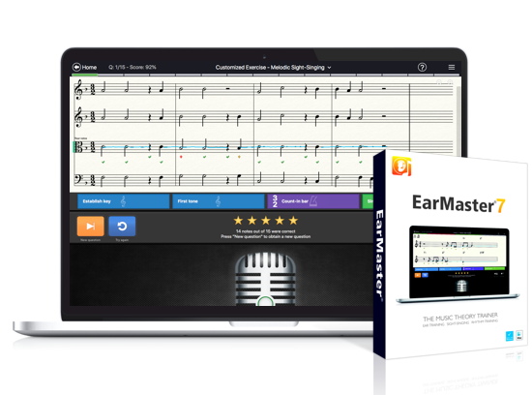This screenshot has width=532, height=395.
Task: Go back using the Home arrow icon
Action: pyautogui.click(x=76, y=67)
